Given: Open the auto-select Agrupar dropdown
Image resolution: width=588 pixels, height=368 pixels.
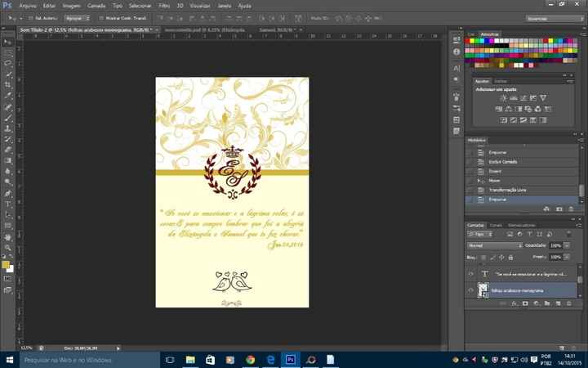Looking at the screenshot, I should click(x=77, y=18).
